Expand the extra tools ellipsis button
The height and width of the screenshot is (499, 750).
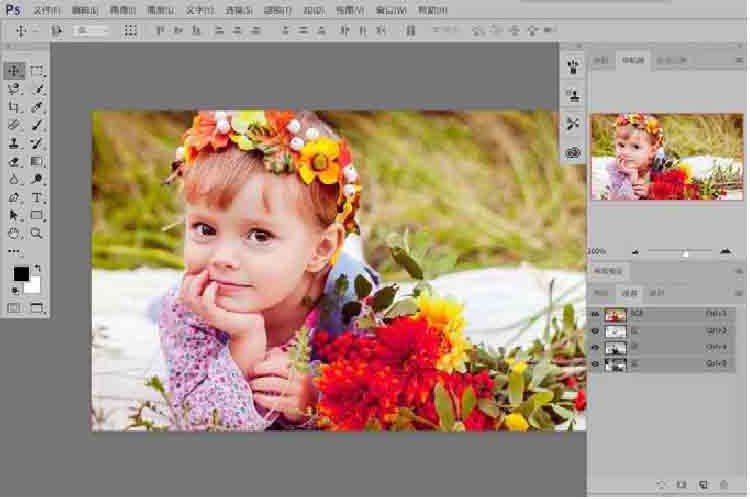click(x=14, y=252)
